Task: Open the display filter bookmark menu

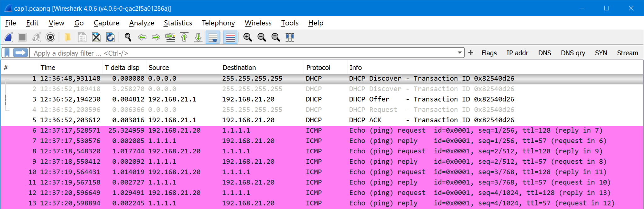Action: tap(7, 53)
